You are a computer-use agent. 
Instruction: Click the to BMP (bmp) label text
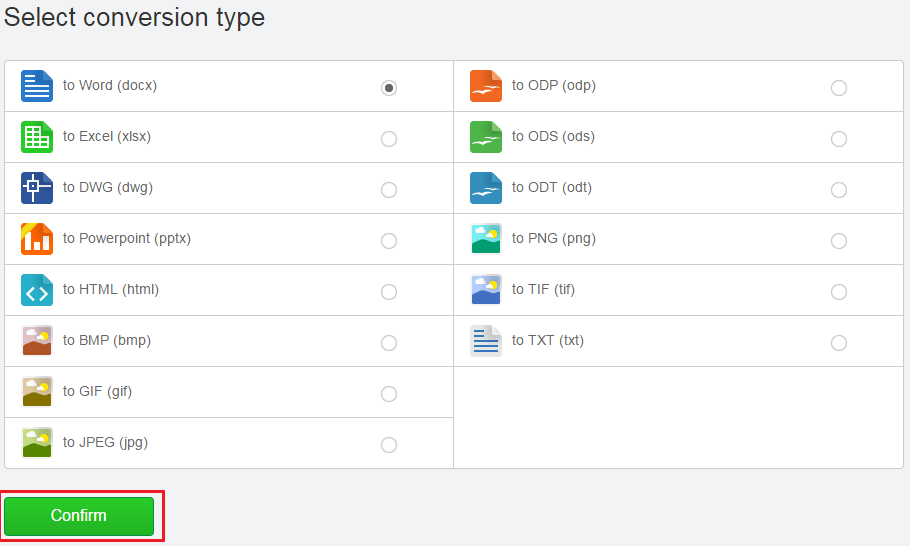(x=107, y=341)
